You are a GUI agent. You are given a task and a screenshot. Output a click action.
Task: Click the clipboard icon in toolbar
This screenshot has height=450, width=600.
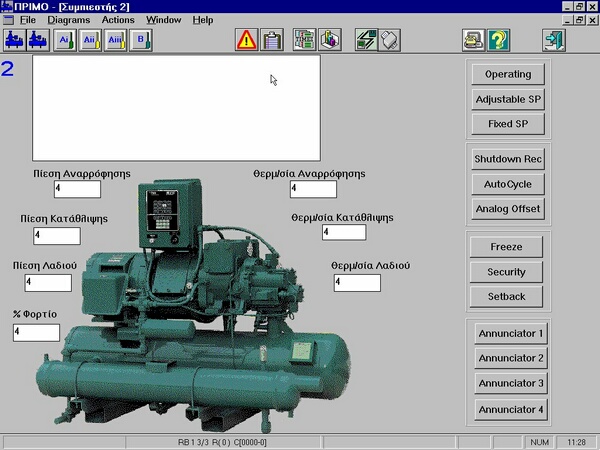coord(271,40)
